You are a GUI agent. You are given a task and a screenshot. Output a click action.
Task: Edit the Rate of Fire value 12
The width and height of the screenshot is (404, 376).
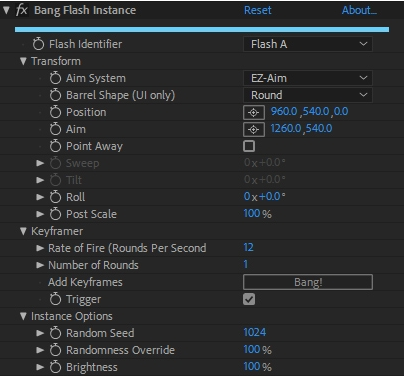[x=248, y=247]
